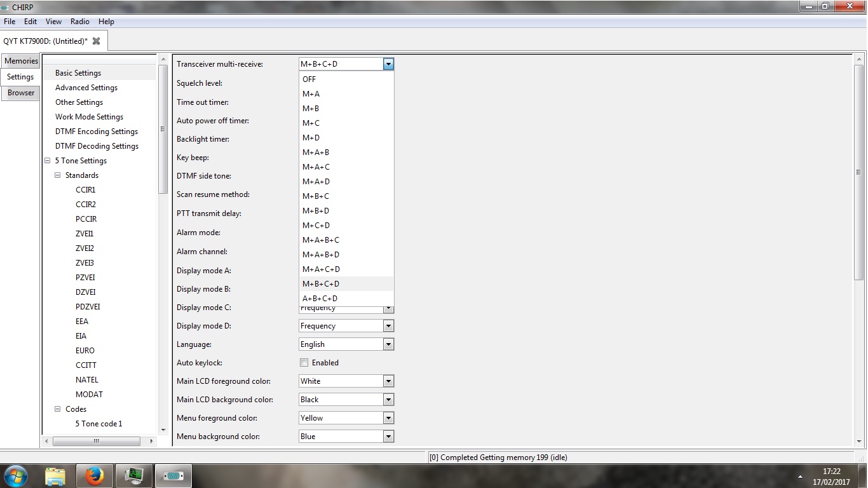Viewport: 868px width, 488px height.
Task: Choose M+A+B+C option in list
Action: pyautogui.click(x=346, y=240)
